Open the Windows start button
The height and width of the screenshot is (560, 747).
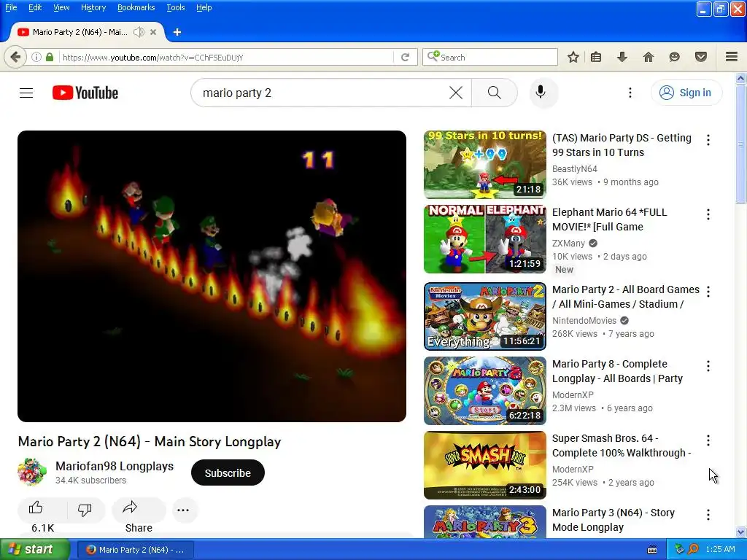tap(35, 549)
